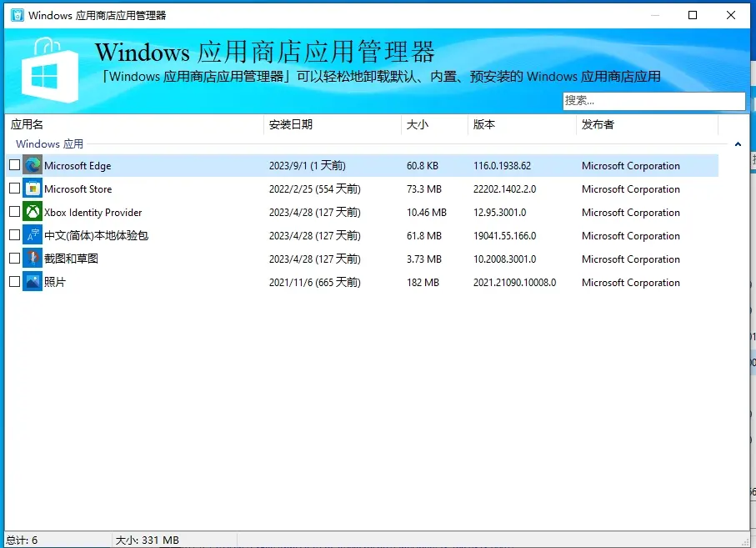Click version 10.2008.3001.0
756x548 pixels.
point(504,259)
